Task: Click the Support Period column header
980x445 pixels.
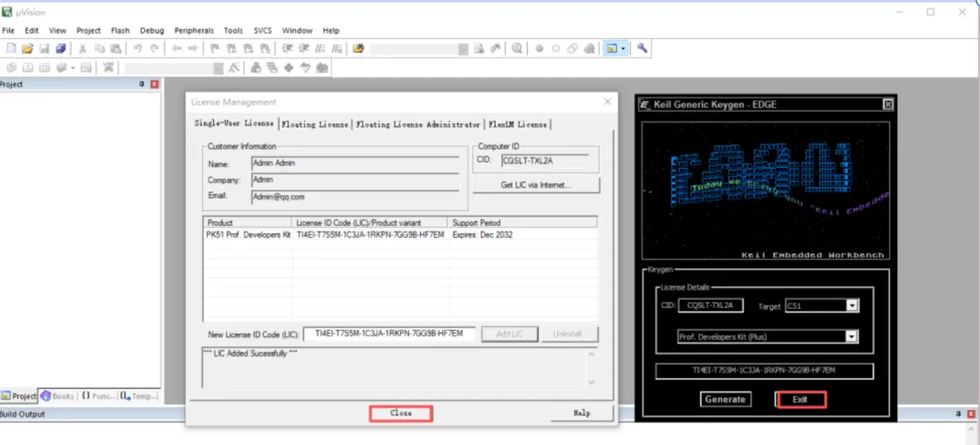Action: (x=523, y=222)
